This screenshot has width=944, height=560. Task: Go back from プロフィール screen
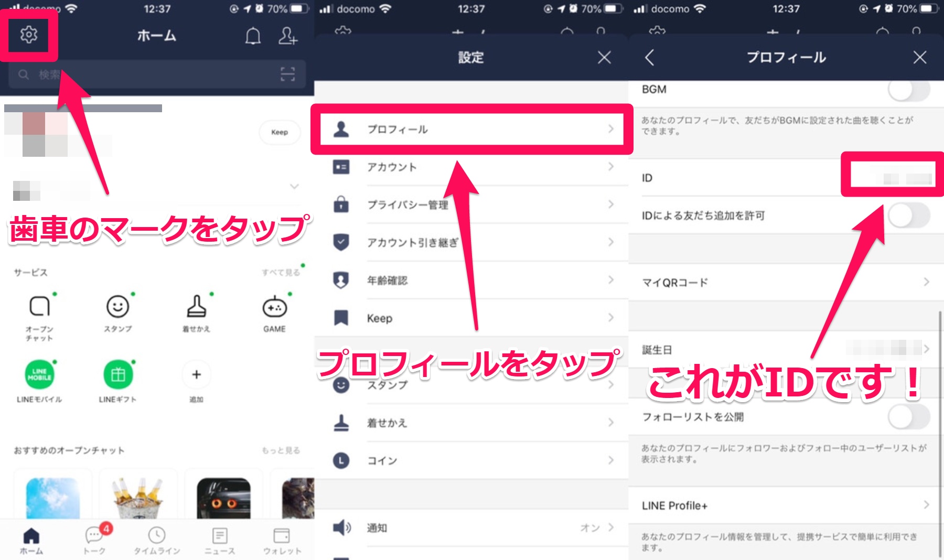click(x=650, y=57)
